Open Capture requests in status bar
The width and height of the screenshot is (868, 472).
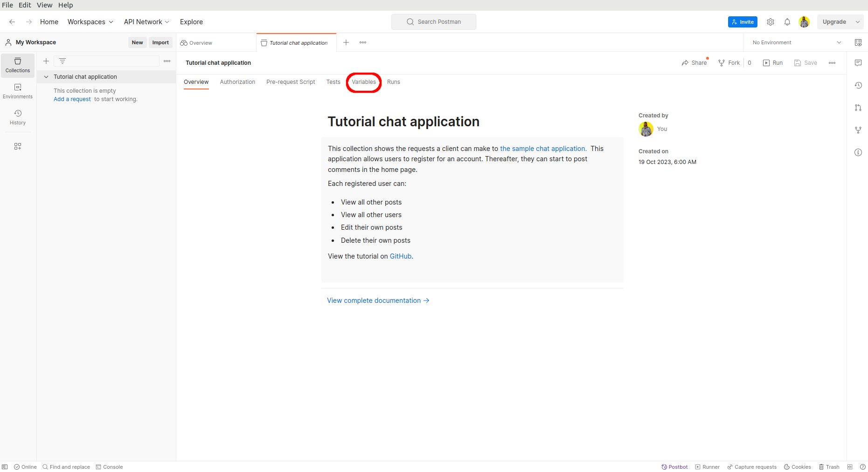(x=752, y=467)
